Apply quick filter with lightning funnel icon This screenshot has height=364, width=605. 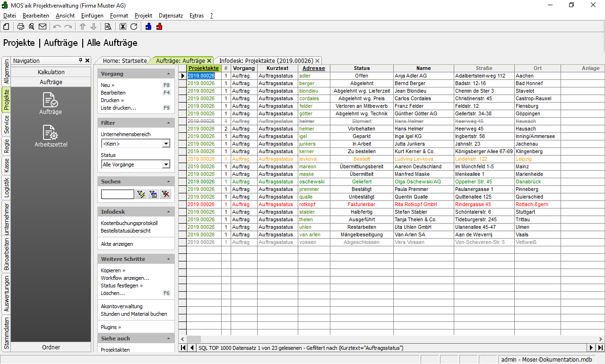click(x=141, y=194)
